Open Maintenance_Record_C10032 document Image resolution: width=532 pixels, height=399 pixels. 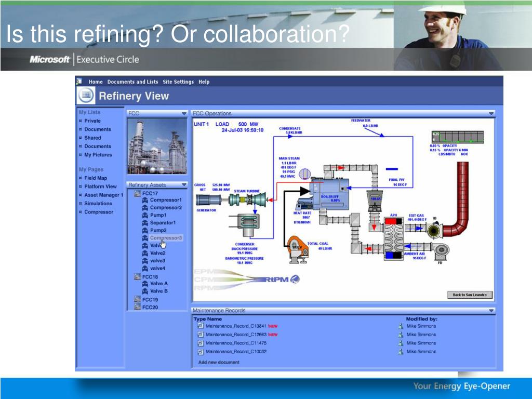(236, 352)
